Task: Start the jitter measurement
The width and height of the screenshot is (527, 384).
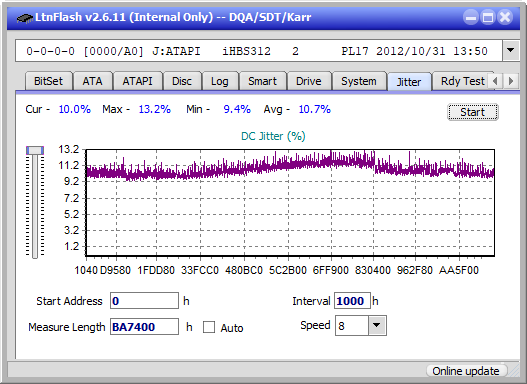Action: [x=473, y=112]
